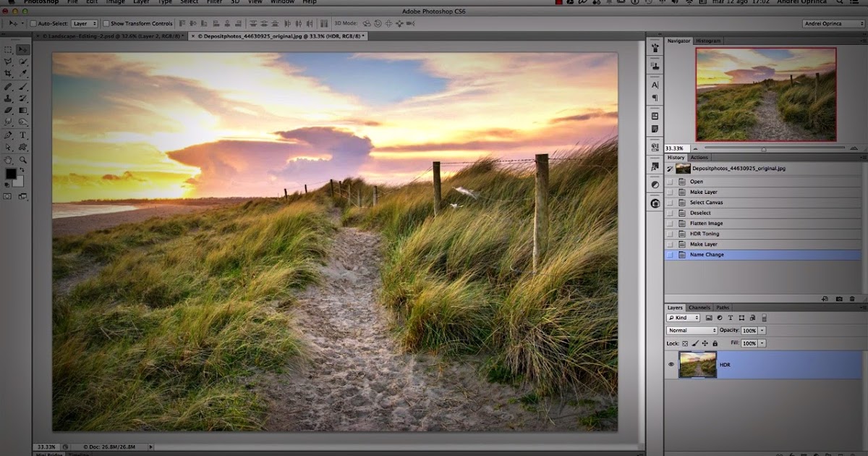This screenshot has height=456, width=868.
Task: Set history brush source at Open state
Action: click(x=670, y=182)
